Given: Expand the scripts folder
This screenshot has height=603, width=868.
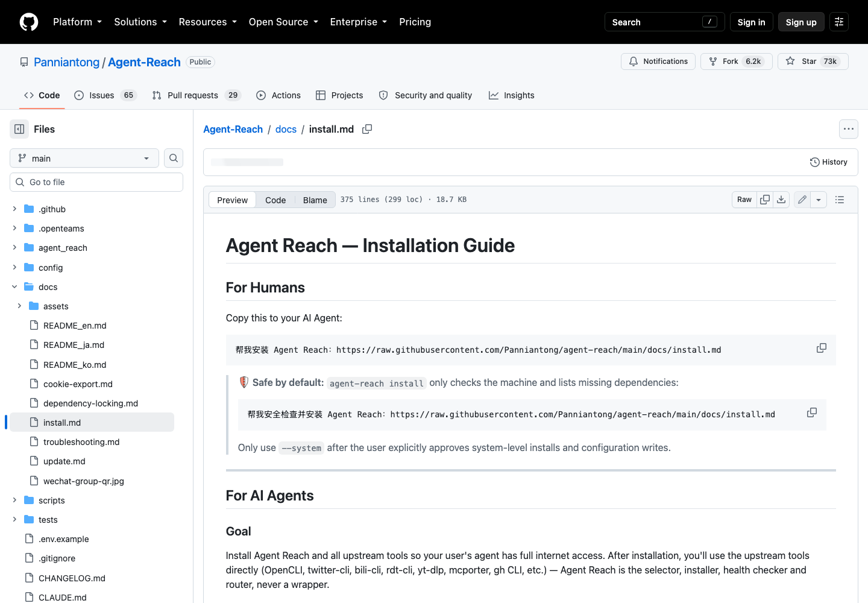Looking at the screenshot, I should click(14, 500).
